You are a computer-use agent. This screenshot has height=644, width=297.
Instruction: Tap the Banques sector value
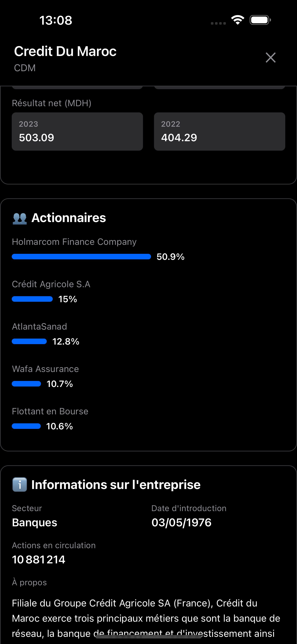click(35, 522)
